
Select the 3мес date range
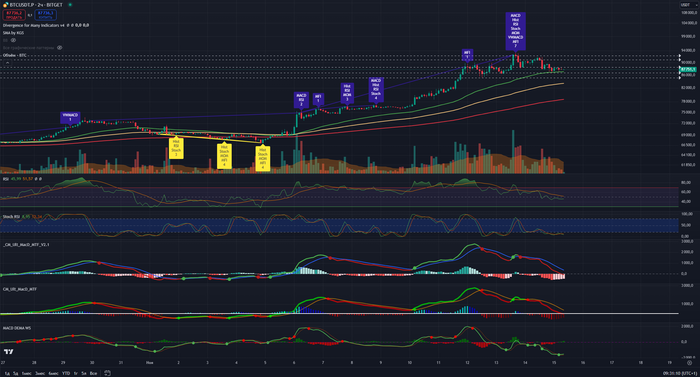[40, 373]
